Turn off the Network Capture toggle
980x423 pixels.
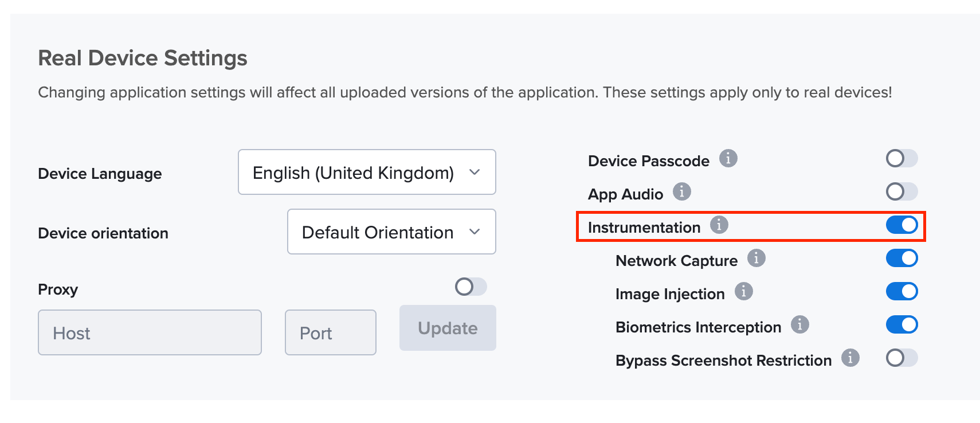tap(901, 258)
